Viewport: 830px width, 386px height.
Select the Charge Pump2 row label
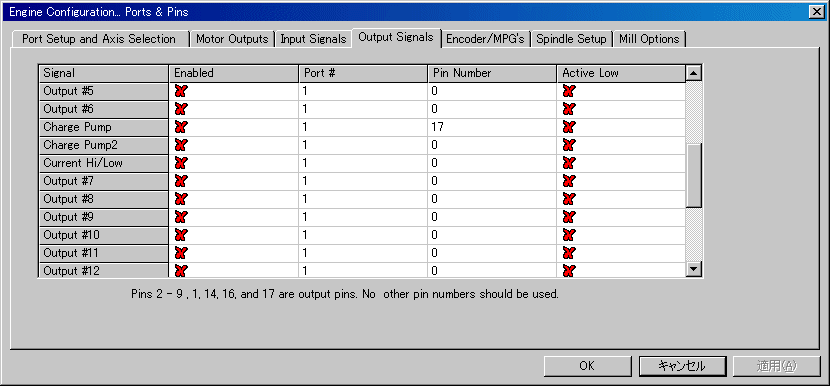coord(104,145)
